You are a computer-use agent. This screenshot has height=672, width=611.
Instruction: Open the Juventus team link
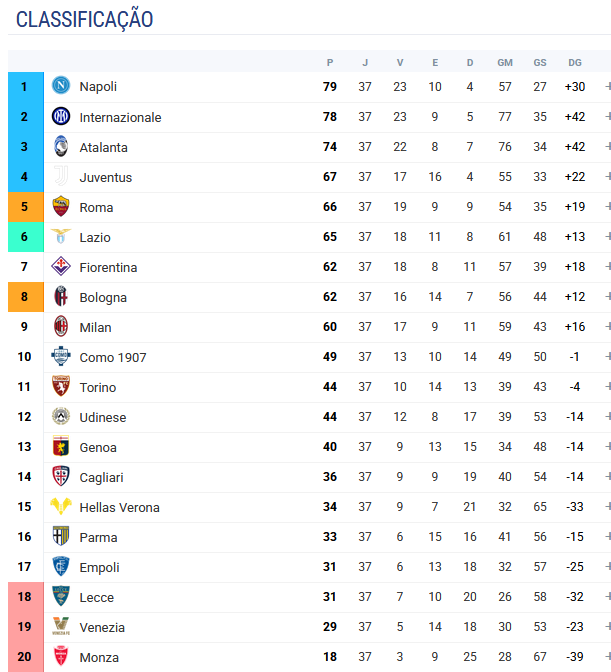[x=105, y=177]
